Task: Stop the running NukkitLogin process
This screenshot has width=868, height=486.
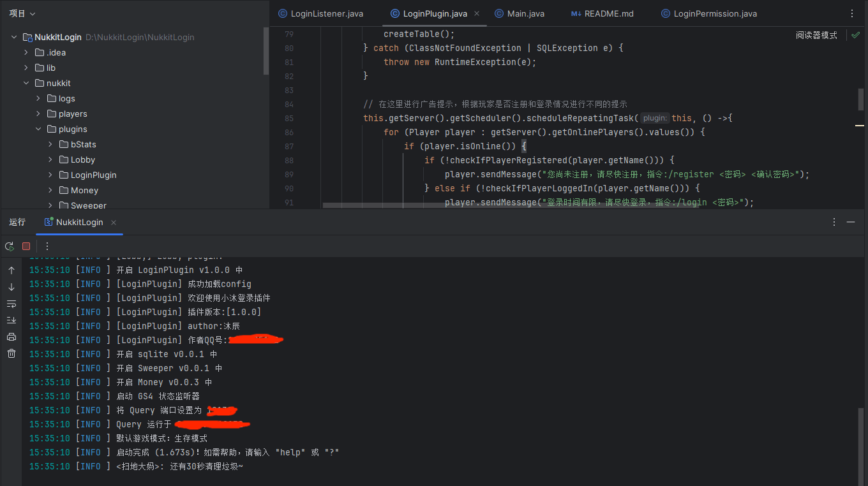Action: pyautogui.click(x=26, y=246)
